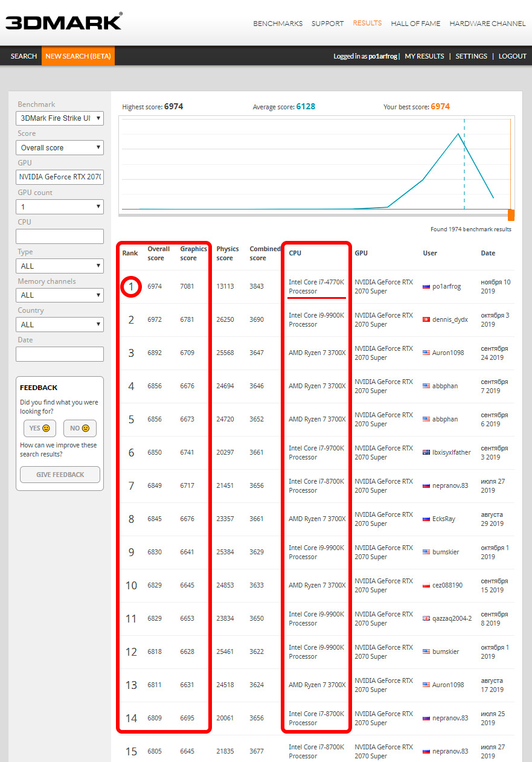The image size is (532, 762).
Task: Open My Results link
Action: pos(424,56)
